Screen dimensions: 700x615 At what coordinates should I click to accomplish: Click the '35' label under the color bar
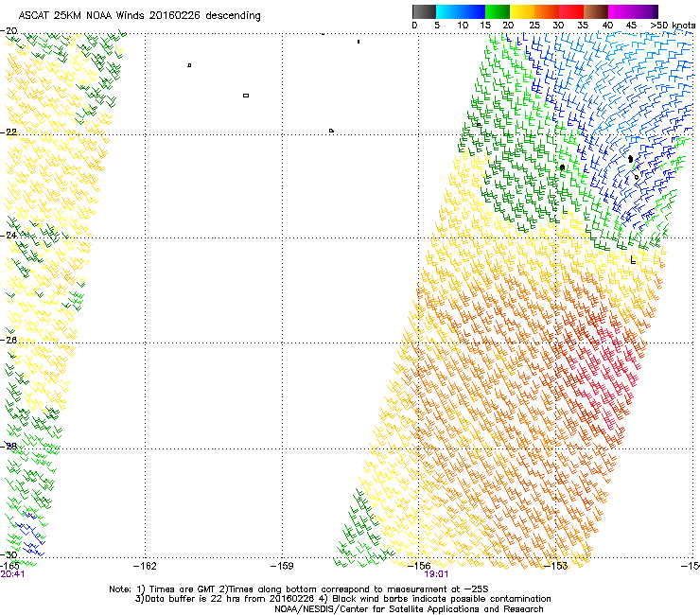click(583, 26)
